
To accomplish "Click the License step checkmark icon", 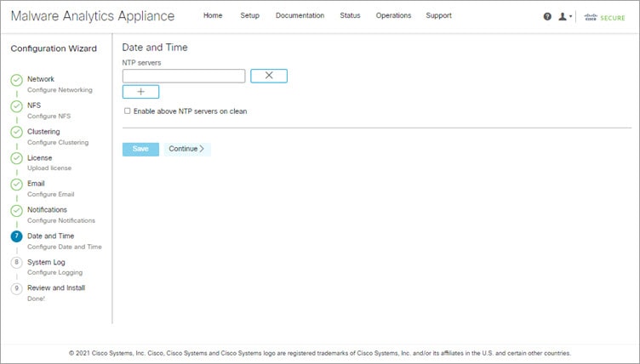I will [x=16, y=158].
